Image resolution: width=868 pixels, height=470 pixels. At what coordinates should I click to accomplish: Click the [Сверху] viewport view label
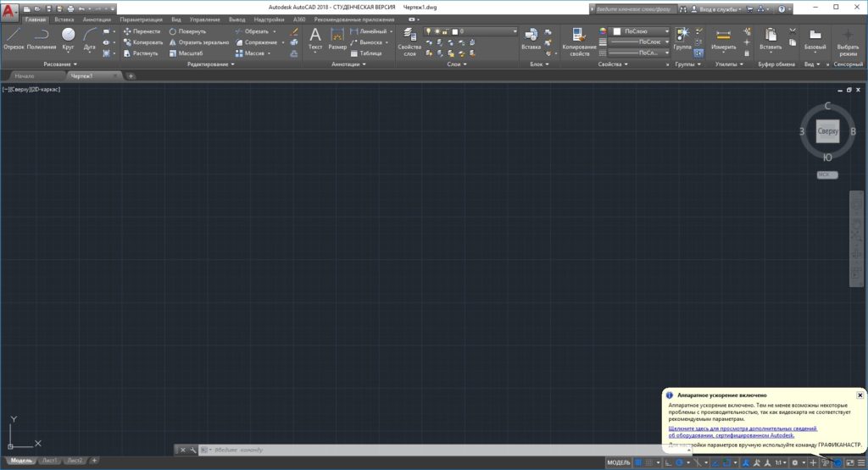click(x=20, y=89)
